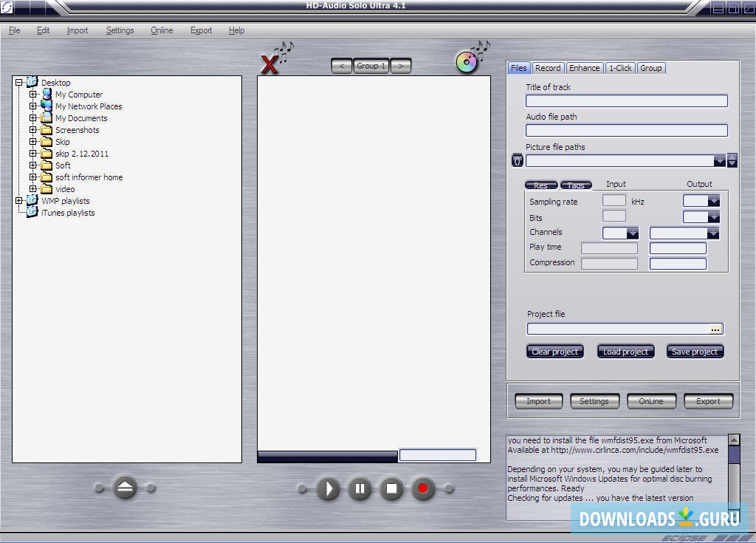Click the picture counter icon showing 0

pos(518,160)
